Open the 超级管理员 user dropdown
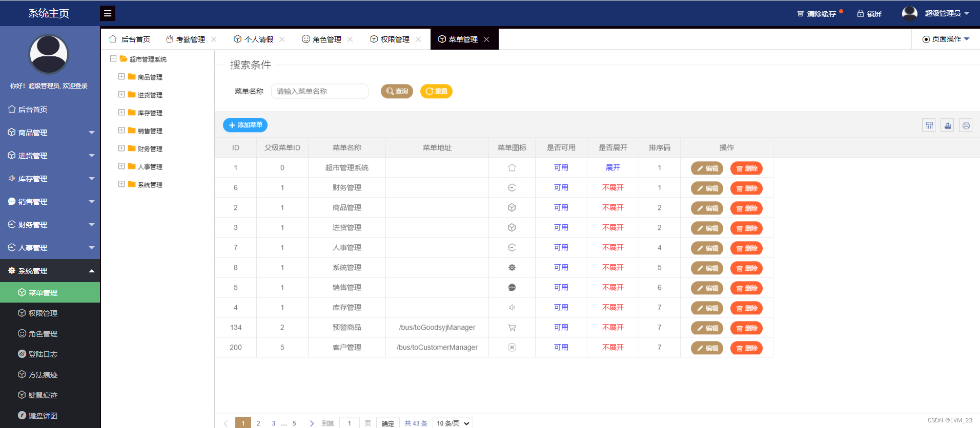 pos(947,13)
